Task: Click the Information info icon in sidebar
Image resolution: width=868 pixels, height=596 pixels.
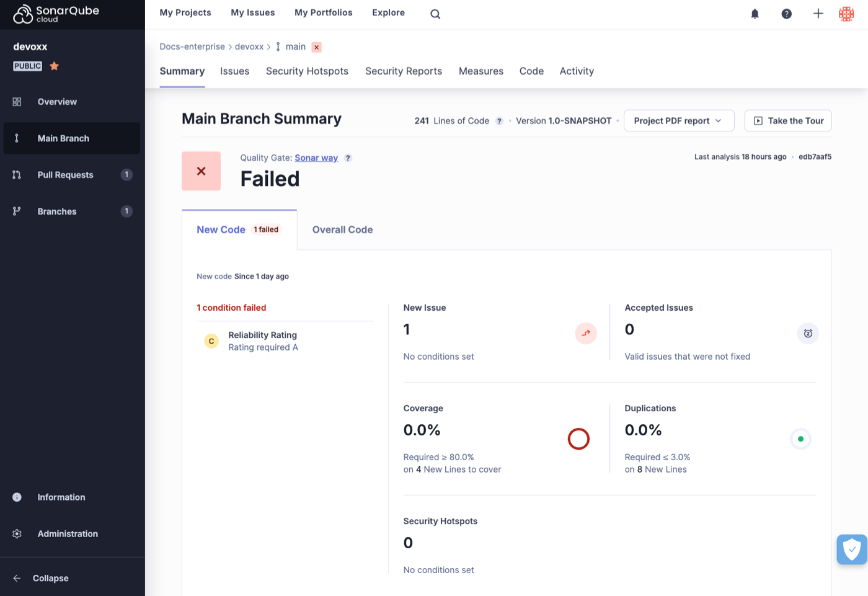Action: 17,497
